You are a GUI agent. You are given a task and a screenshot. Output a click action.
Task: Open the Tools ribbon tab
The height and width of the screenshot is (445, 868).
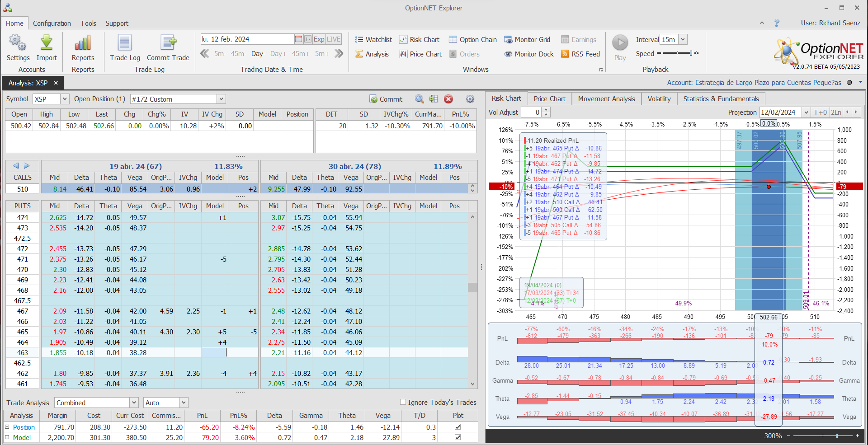pyautogui.click(x=89, y=23)
